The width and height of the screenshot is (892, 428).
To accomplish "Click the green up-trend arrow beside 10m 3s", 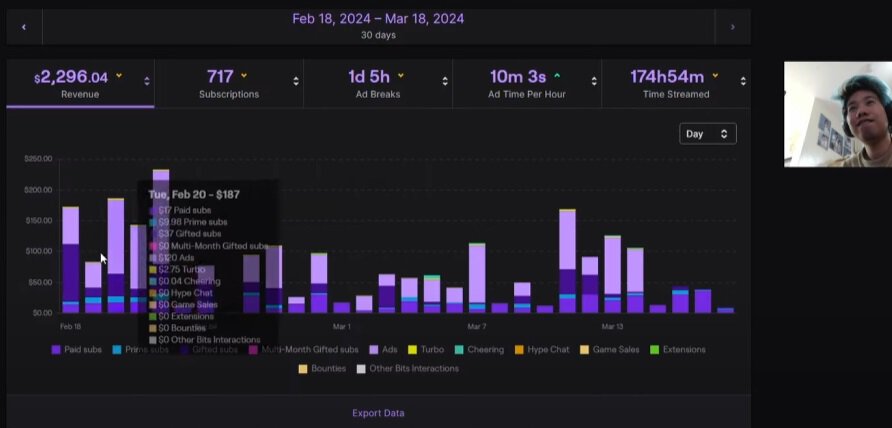I will [557, 76].
